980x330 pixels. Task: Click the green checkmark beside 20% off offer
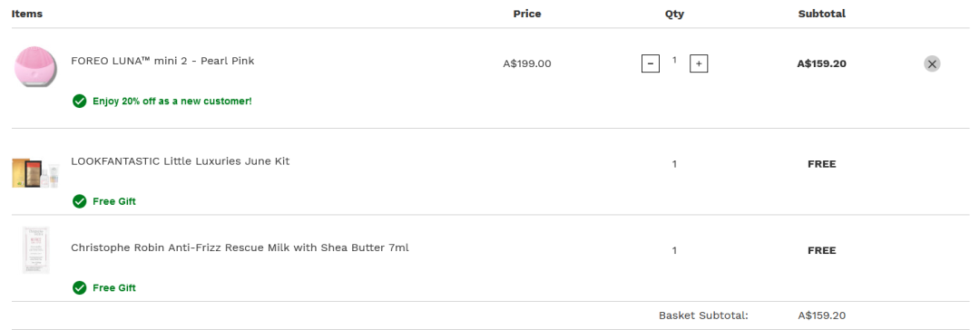(79, 101)
